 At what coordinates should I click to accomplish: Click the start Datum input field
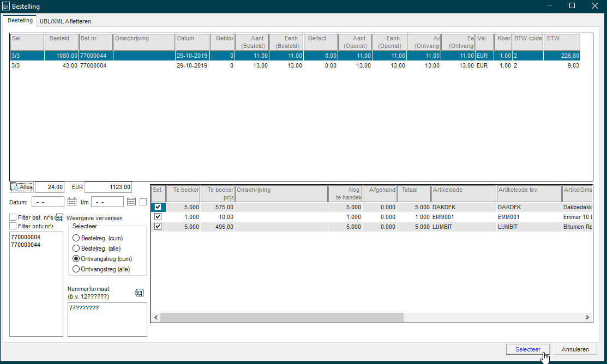47,202
